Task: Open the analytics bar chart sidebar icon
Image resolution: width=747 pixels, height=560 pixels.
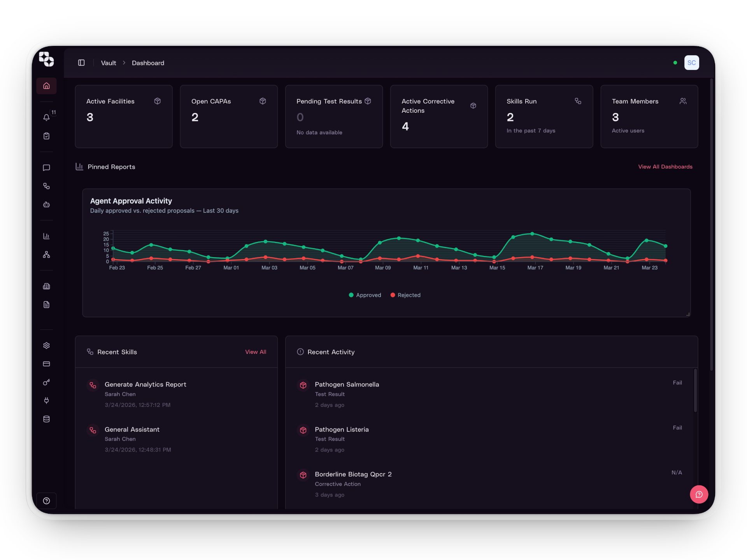Action: coord(46,236)
